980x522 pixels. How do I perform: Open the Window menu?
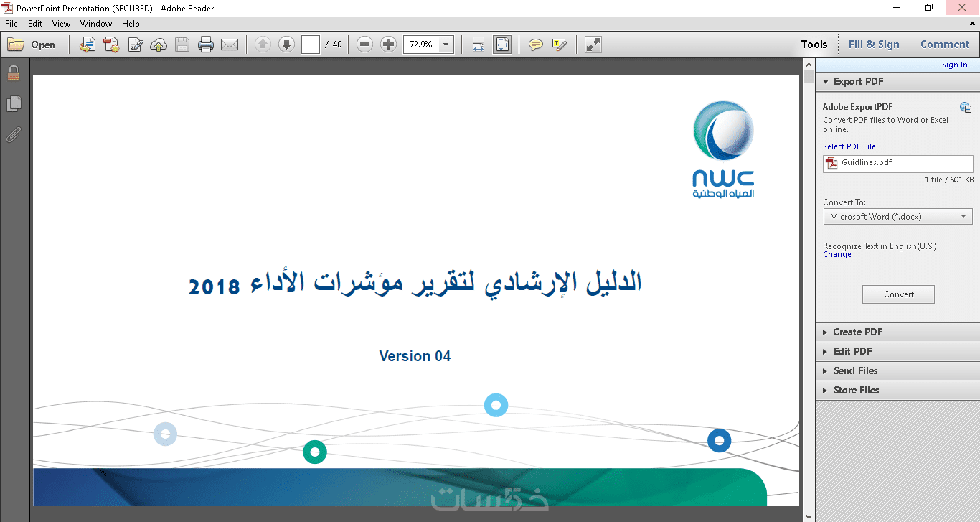[x=96, y=24]
